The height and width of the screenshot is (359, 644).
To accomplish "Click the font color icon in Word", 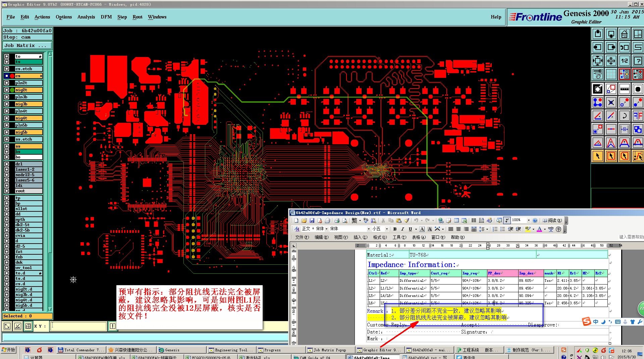I will click(x=539, y=229).
